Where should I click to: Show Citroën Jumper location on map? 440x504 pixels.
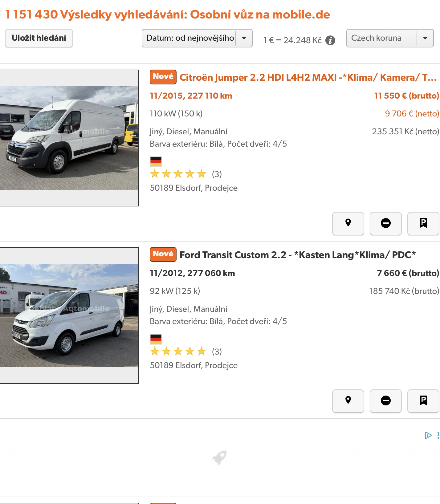pos(348,223)
